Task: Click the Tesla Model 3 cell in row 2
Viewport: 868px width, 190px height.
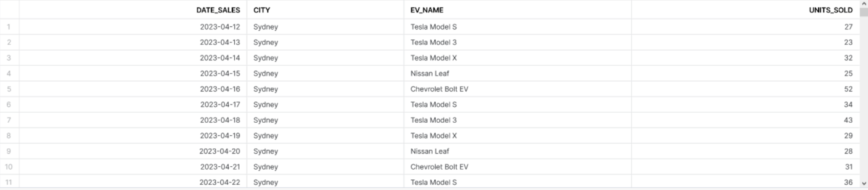Action: coord(517,42)
